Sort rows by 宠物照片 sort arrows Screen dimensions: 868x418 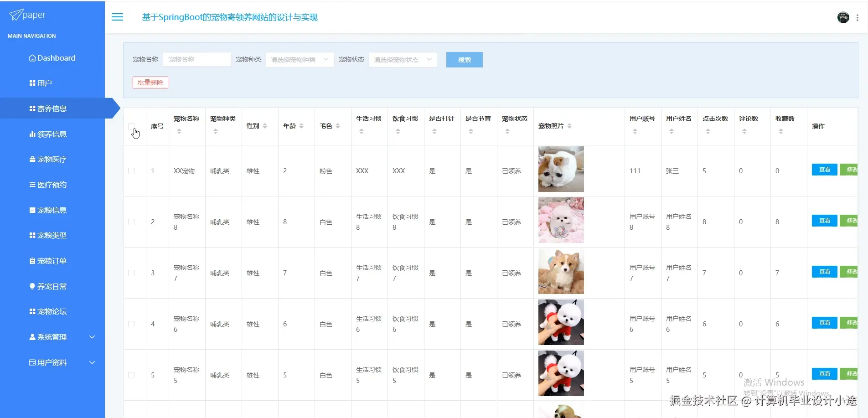569,126
